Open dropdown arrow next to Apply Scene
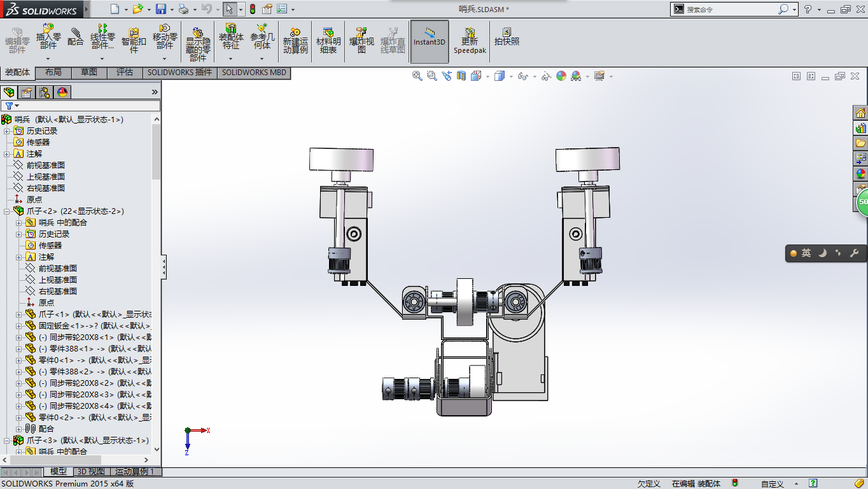Screen dimensions: 868x489 coord(587,76)
